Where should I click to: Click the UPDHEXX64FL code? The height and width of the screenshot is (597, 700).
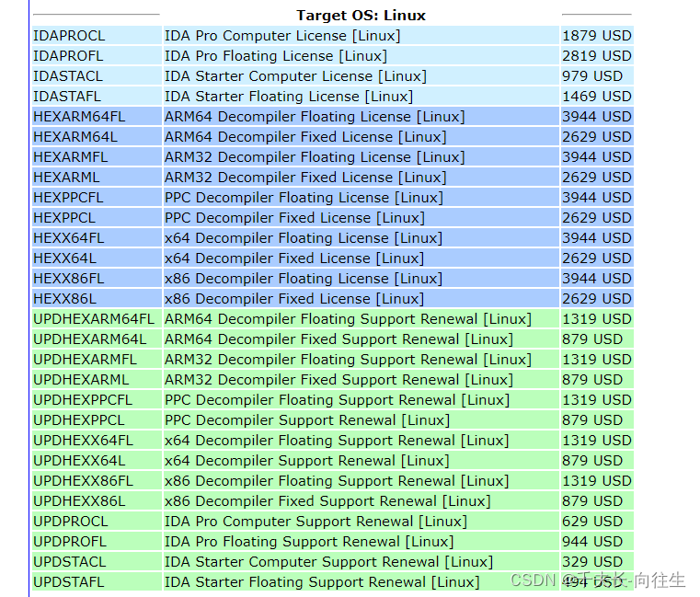tap(83, 441)
